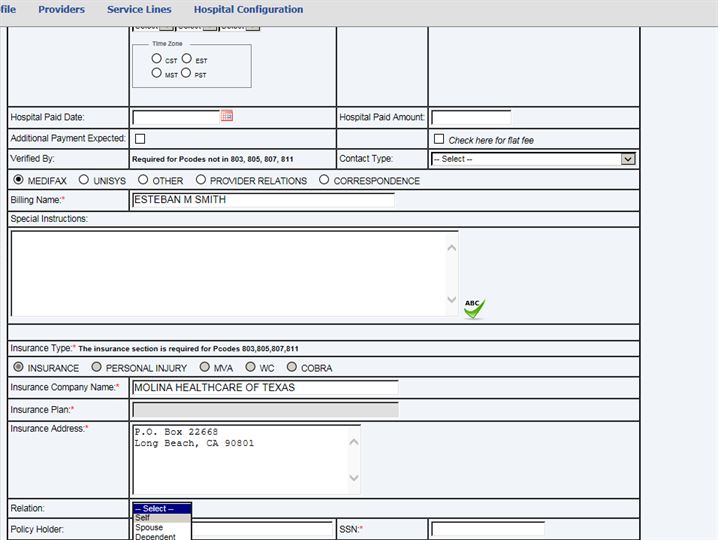The height and width of the screenshot is (540, 718).
Task: Focus the Hospital Paid Amount field
Action: (470, 117)
